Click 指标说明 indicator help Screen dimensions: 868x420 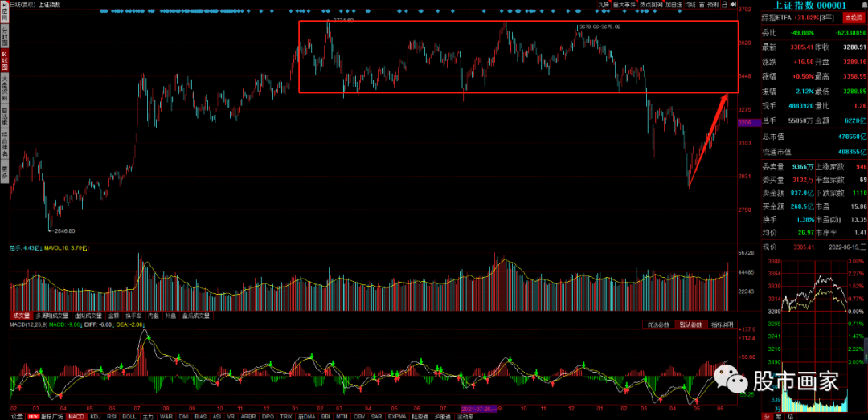(721, 324)
